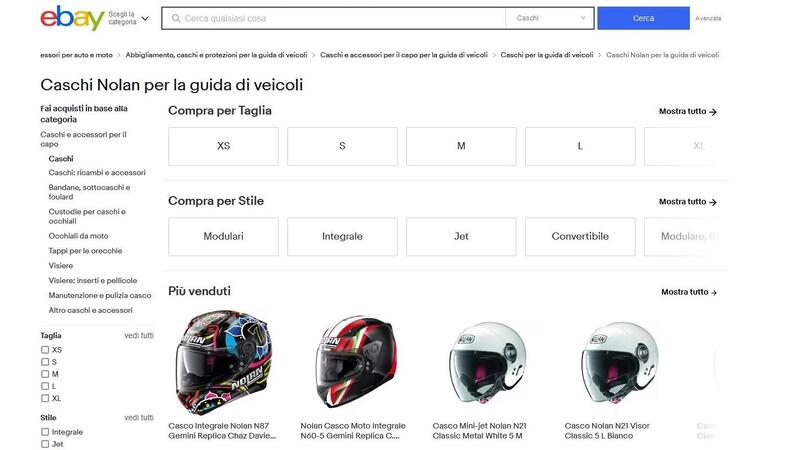
Task: Click the Avanzata search link
Action: [x=708, y=18]
